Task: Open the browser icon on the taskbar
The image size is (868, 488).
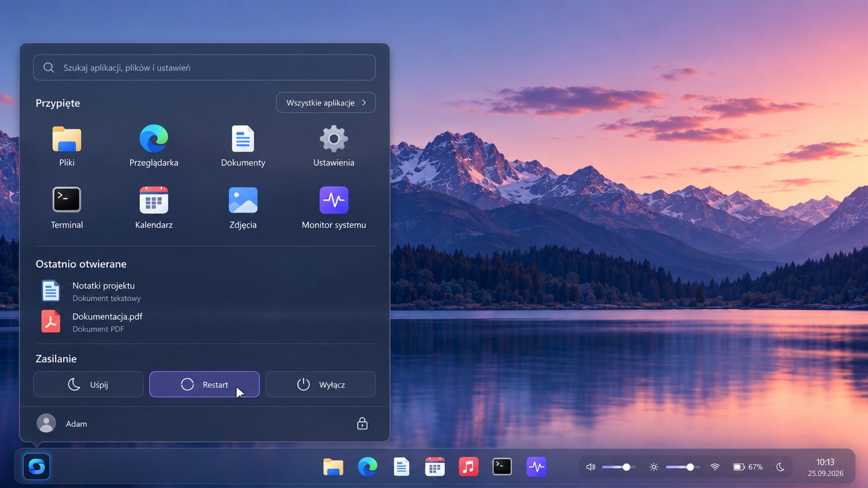Action: pyautogui.click(x=367, y=466)
